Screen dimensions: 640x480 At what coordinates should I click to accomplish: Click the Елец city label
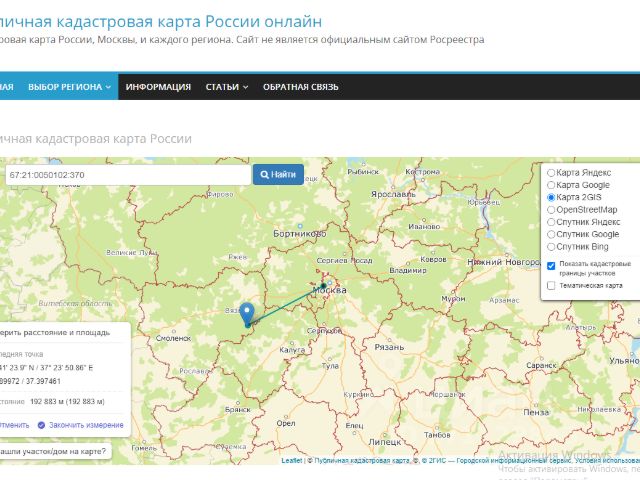(354, 426)
